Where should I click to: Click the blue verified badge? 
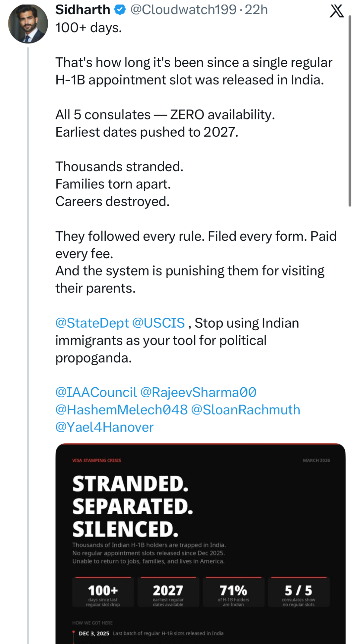pyautogui.click(x=120, y=10)
